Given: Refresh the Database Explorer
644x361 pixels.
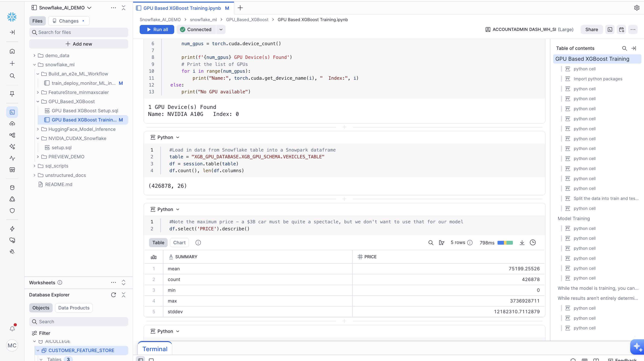Looking at the screenshot, I should [113, 295].
